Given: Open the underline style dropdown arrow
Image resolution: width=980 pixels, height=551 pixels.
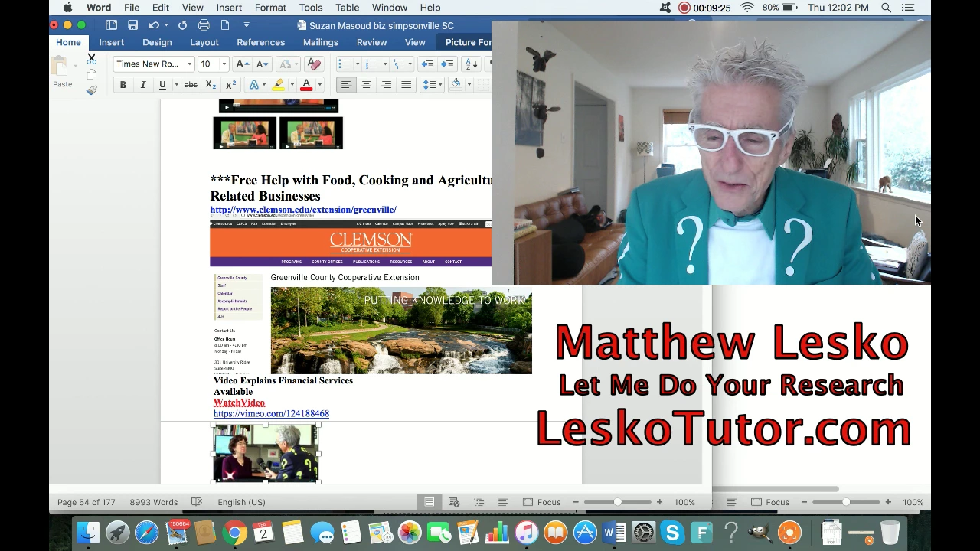Looking at the screenshot, I should [x=175, y=85].
